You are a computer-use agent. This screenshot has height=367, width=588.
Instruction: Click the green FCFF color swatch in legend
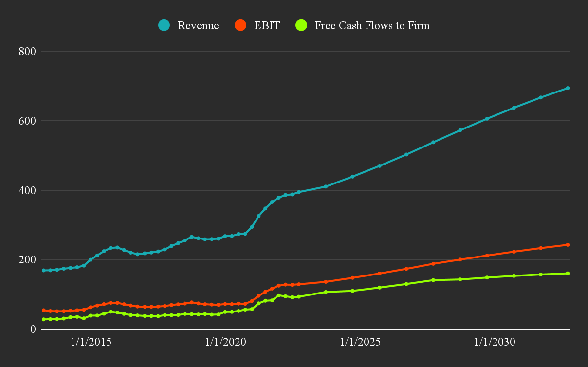point(301,25)
